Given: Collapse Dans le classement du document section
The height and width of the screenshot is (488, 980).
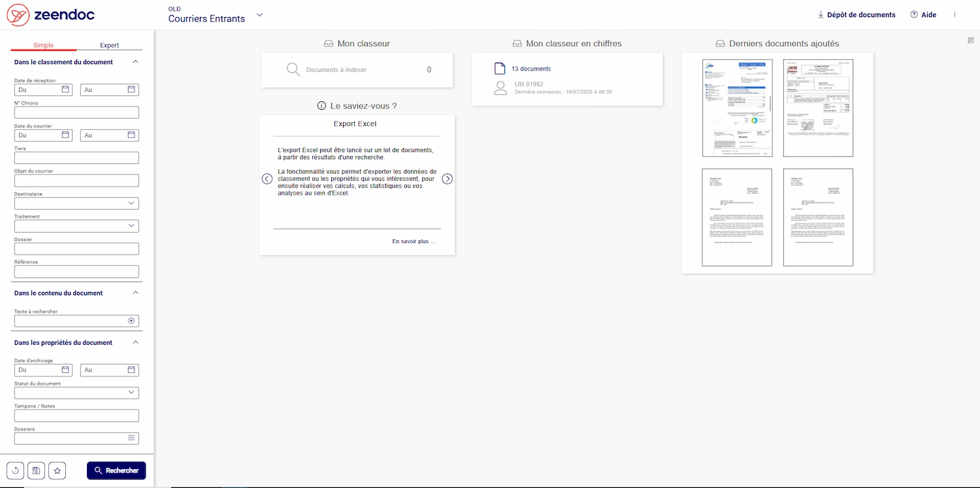Looking at the screenshot, I should click(136, 61).
